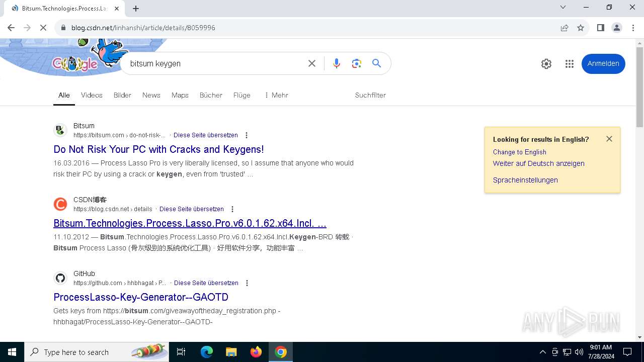
Task: Open Chrome profile avatar
Action: pyautogui.click(x=617, y=28)
